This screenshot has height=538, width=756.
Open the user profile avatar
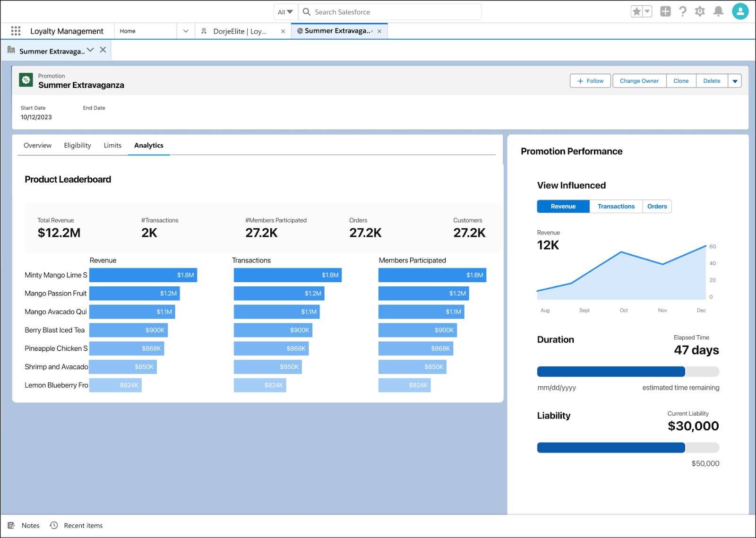tap(740, 11)
